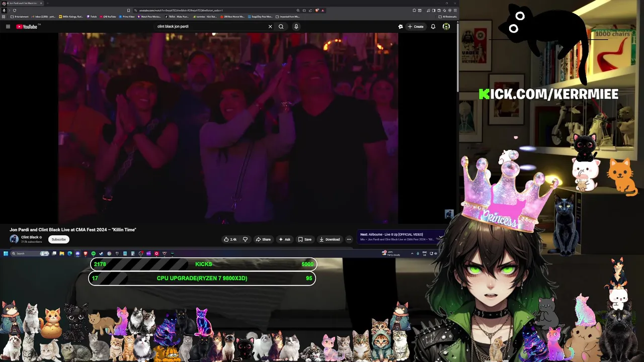The image size is (644, 362).
Task: Open the Twitch bookmark
Action: click(x=92, y=17)
